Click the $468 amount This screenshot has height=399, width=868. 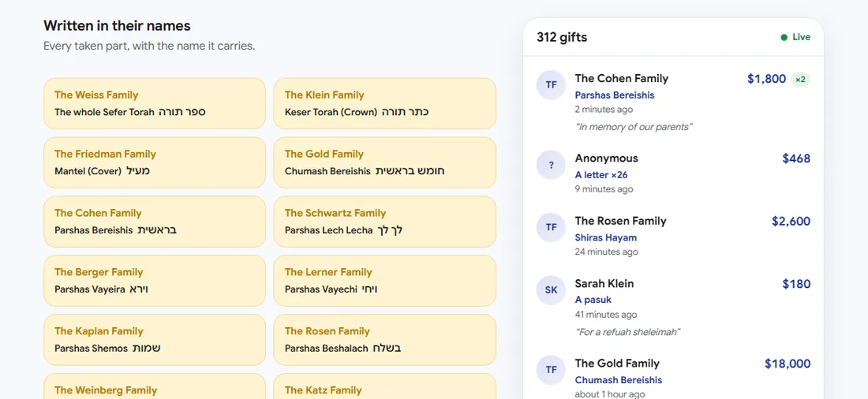point(796,158)
